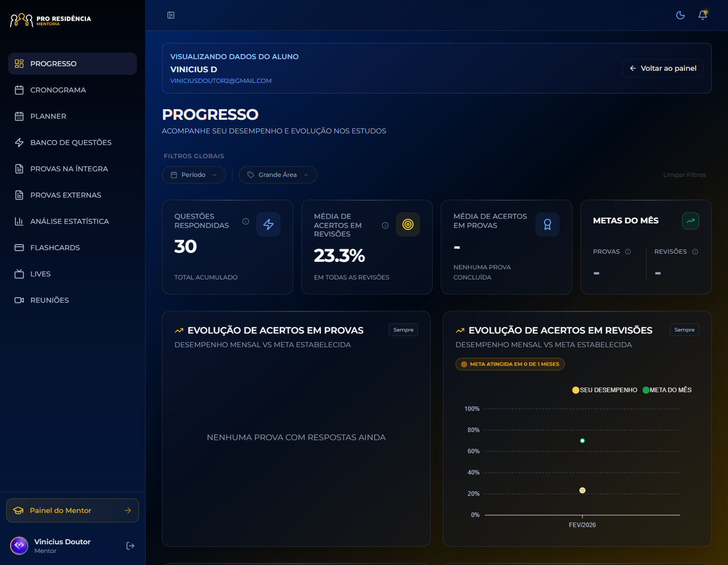The width and height of the screenshot is (728, 565).
Task: Click the Flashcards card icon
Action: point(19,248)
